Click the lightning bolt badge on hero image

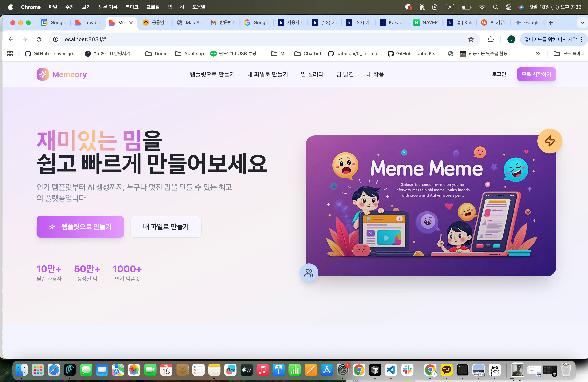[x=550, y=141]
